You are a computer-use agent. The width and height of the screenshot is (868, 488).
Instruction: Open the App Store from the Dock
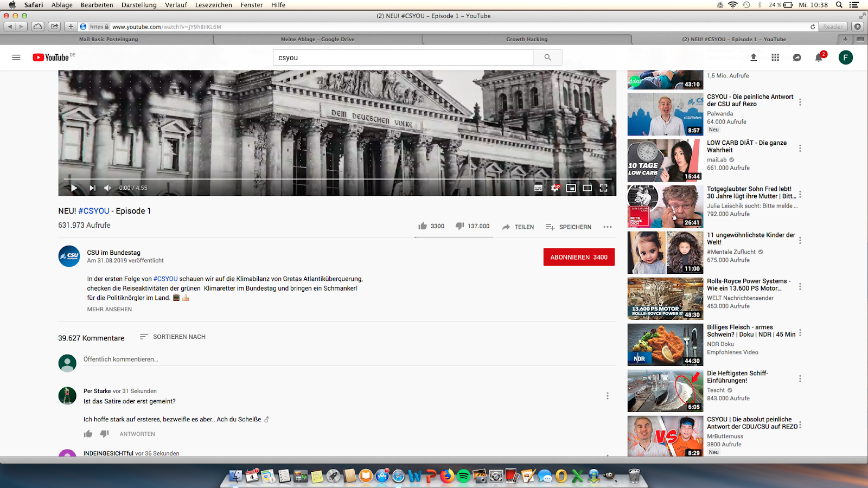tap(382, 476)
